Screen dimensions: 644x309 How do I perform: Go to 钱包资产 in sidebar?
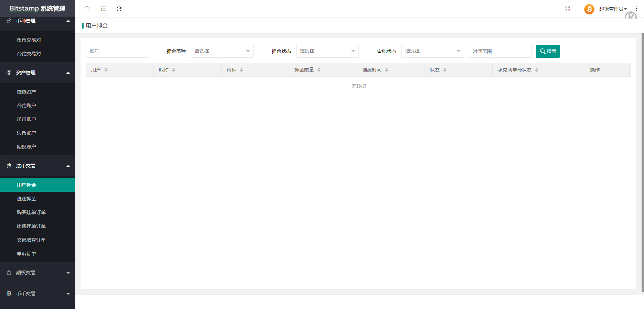click(x=26, y=92)
